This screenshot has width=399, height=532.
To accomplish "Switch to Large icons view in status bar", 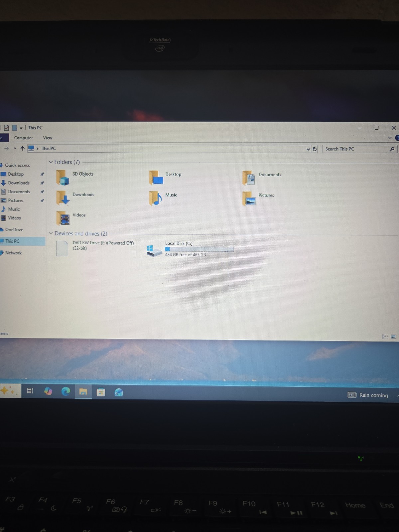I will click(393, 337).
